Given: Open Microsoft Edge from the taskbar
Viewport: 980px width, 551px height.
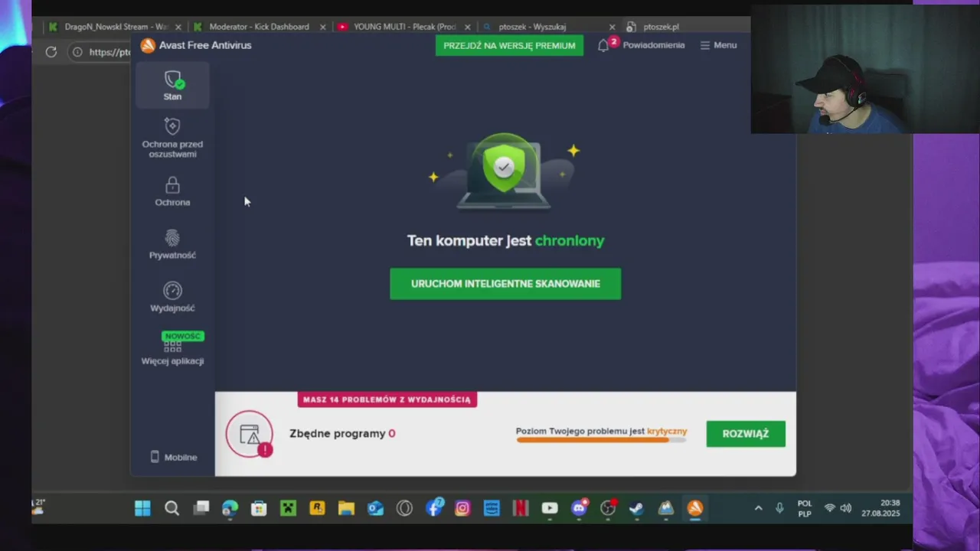Looking at the screenshot, I should coord(230,508).
